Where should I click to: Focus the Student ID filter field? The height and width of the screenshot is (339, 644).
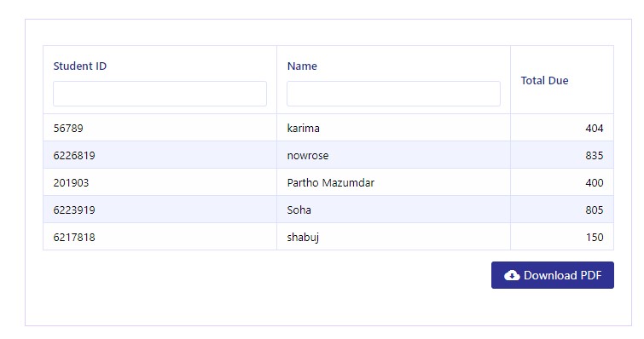160,94
